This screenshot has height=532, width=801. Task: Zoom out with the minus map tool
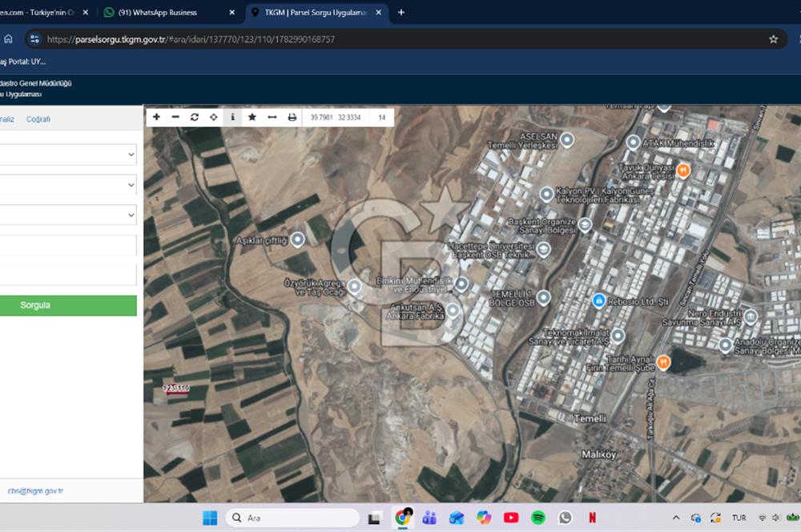(x=175, y=117)
